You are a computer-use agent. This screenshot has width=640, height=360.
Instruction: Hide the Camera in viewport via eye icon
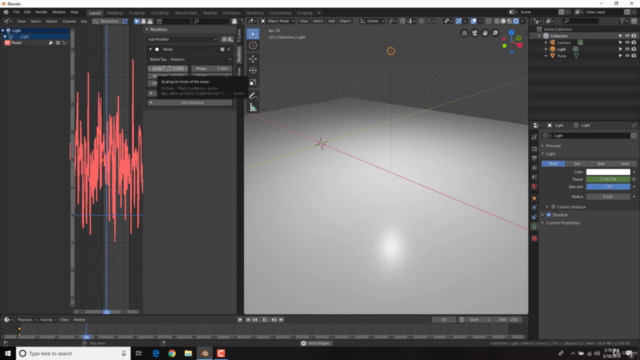pyautogui.click(x=627, y=42)
